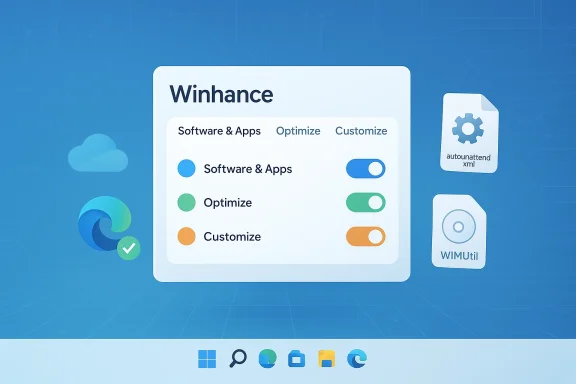The width and height of the screenshot is (576, 384).
Task: Toggle the green Optimize switch
Action: (366, 202)
